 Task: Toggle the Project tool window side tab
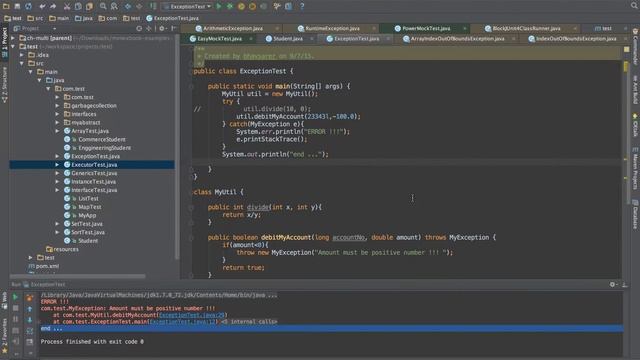click(x=4, y=42)
